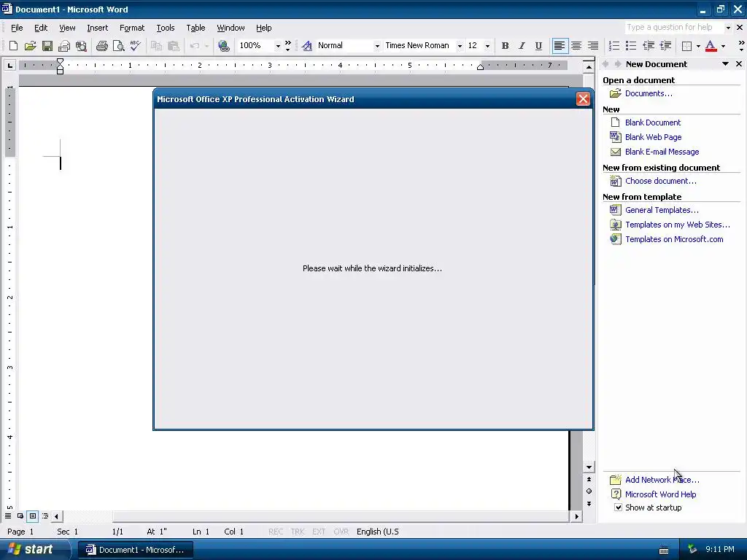
Task: Switch to Print Layout View button
Action: click(x=32, y=516)
